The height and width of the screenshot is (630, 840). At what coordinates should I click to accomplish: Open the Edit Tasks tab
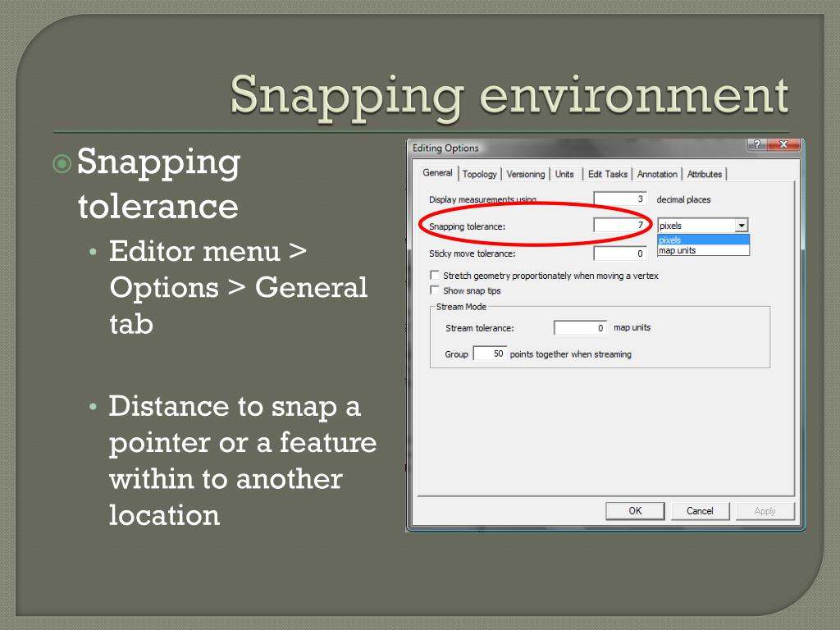608,174
